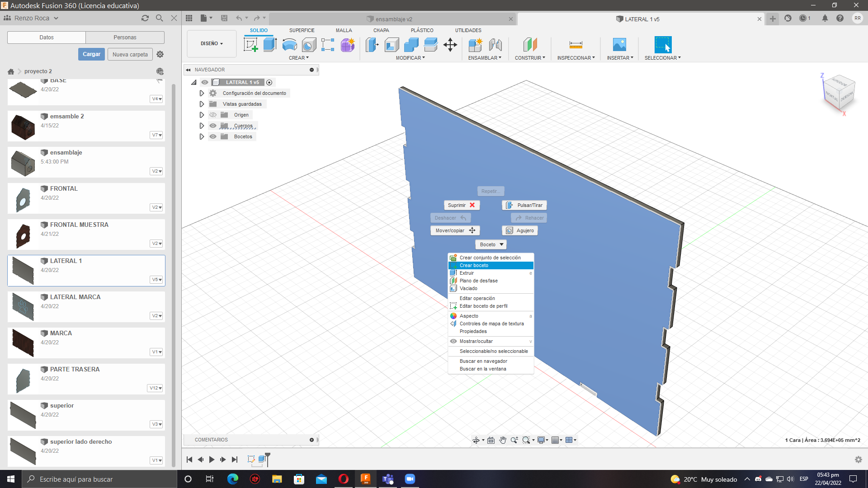
Task: Expand Configuración del documento node
Action: [202, 93]
